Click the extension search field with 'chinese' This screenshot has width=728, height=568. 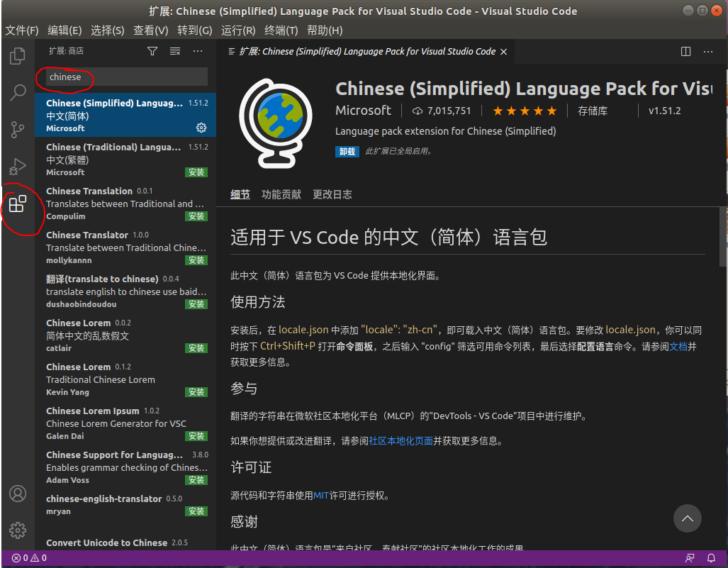coord(126,77)
